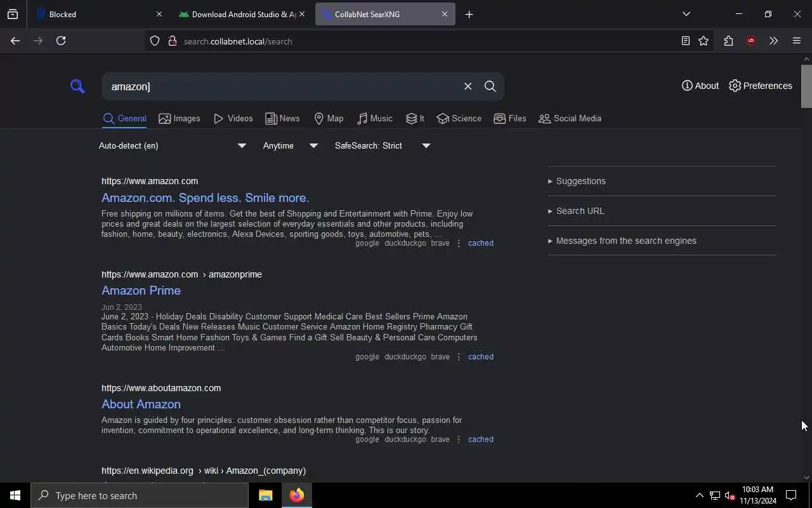The image size is (812, 508).
Task: Click the page vertical scrollbar thumb
Action: tap(806, 86)
